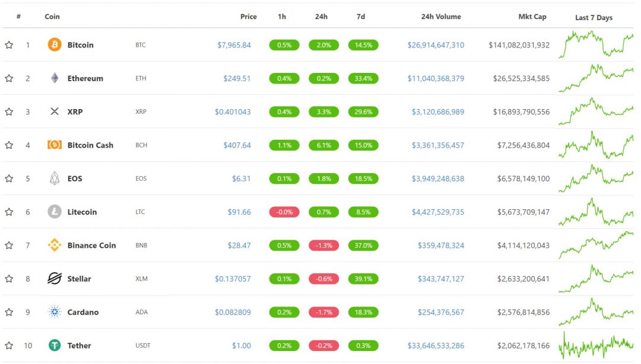
Task: Click XRP 24h volume $3,120,686,989
Action: click(438, 111)
